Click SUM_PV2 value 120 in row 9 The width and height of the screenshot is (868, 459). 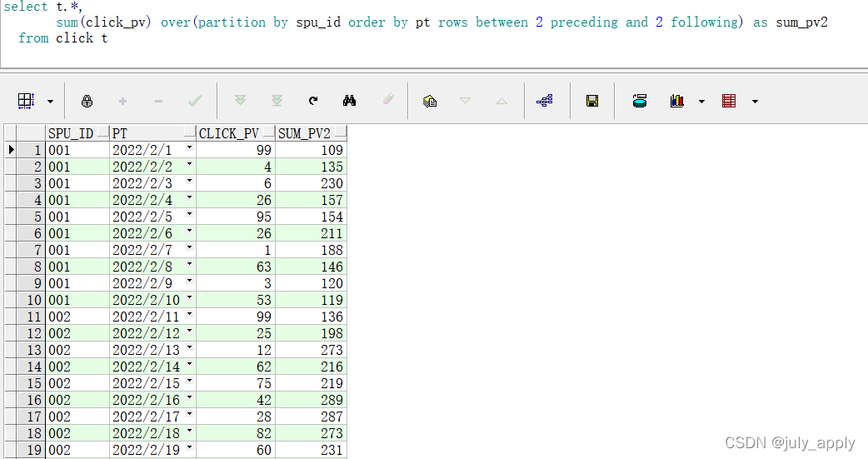(x=311, y=283)
